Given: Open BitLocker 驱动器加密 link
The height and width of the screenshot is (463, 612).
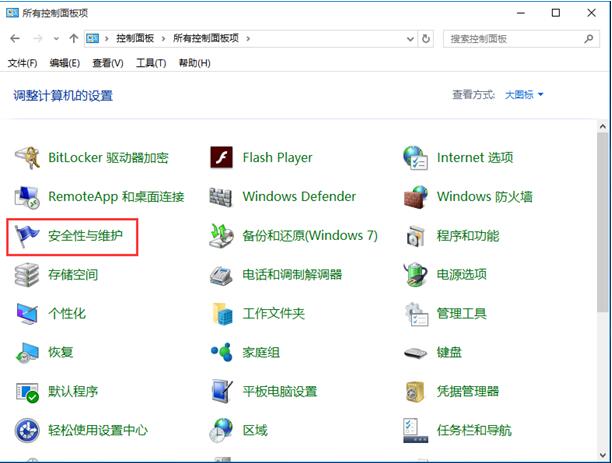Looking at the screenshot, I should pos(108,158).
